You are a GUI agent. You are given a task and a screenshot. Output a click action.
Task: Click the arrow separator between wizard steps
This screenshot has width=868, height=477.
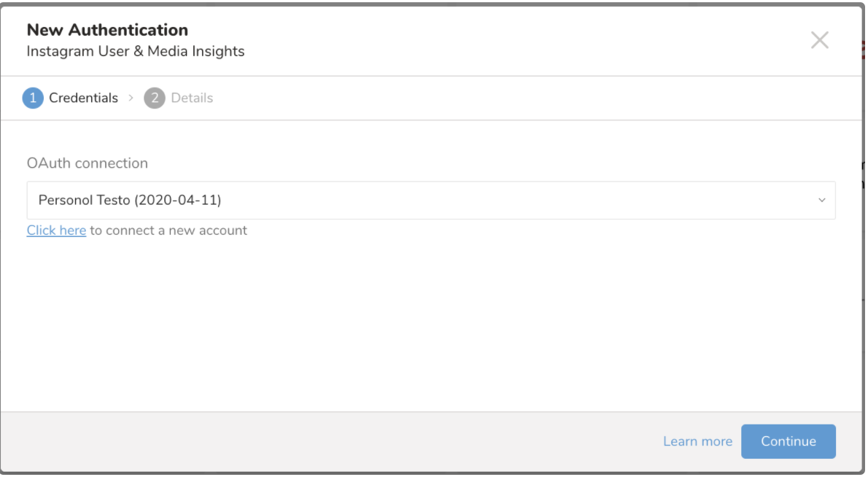click(x=131, y=98)
